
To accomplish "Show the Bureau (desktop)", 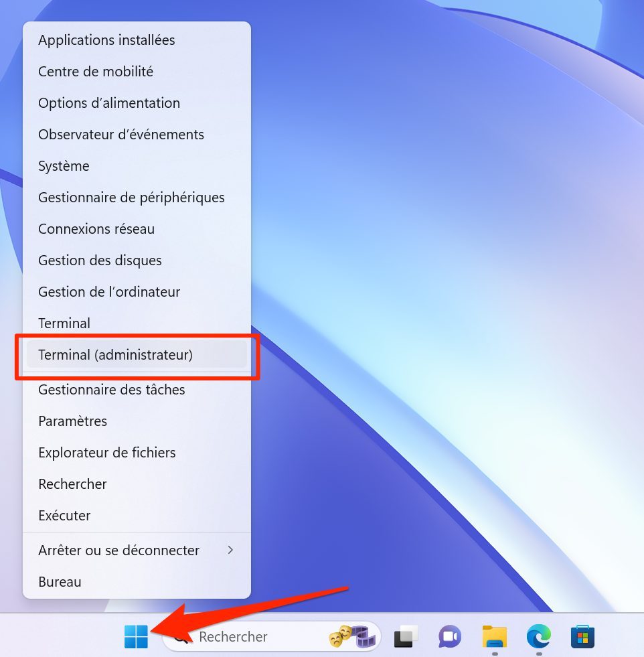I will [x=137, y=581].
